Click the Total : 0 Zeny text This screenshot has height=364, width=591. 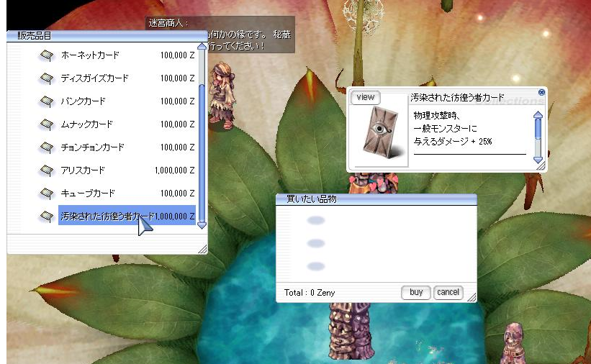pyautogui.click(x=310, y=293)
